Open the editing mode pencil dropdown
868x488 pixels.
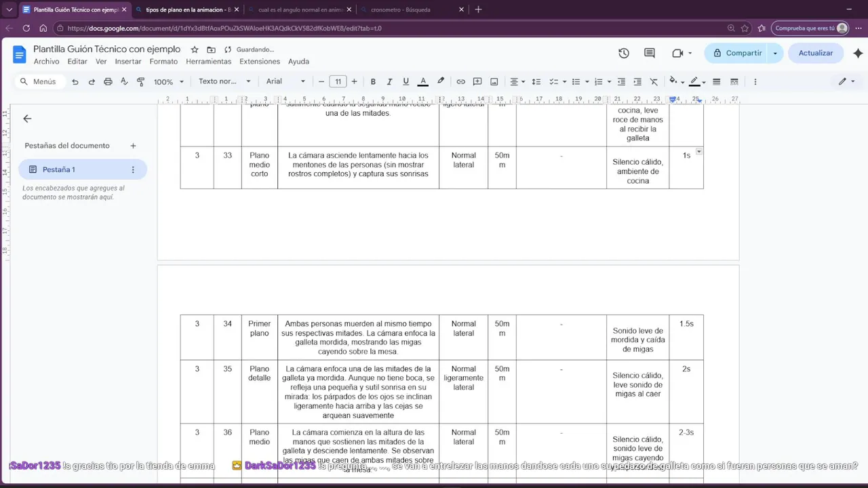coord(846,81)
